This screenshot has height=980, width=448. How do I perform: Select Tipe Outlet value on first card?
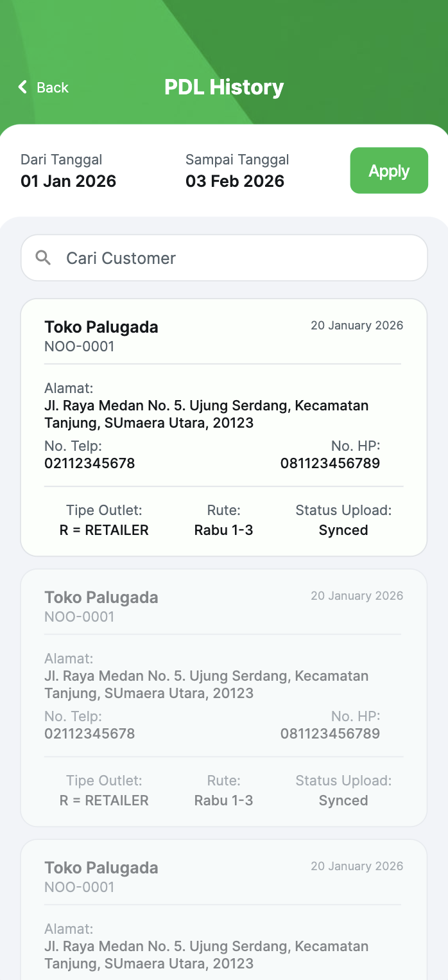coord(104,530)
